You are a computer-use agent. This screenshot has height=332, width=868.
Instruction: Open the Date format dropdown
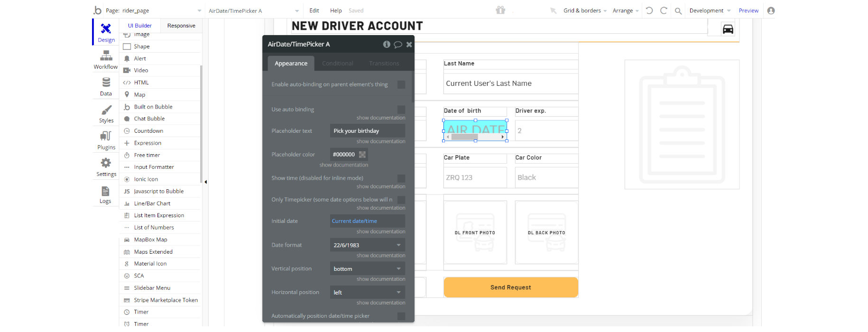click(368, 245)
